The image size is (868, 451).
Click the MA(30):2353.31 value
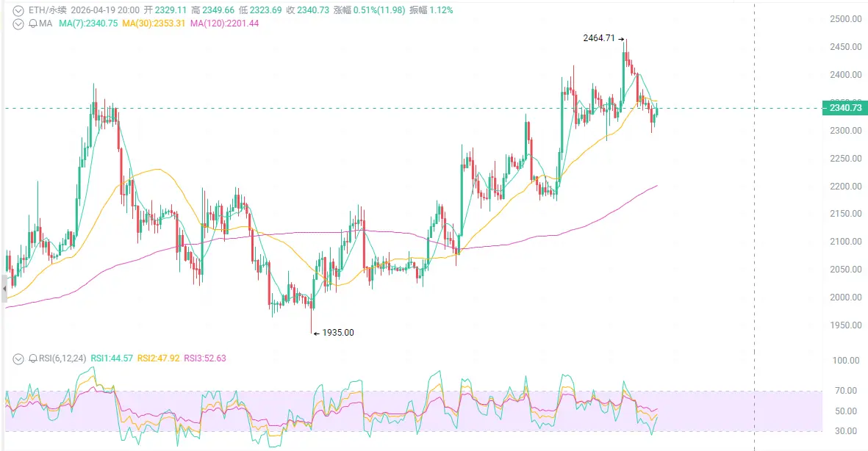[x=154, y=24]
